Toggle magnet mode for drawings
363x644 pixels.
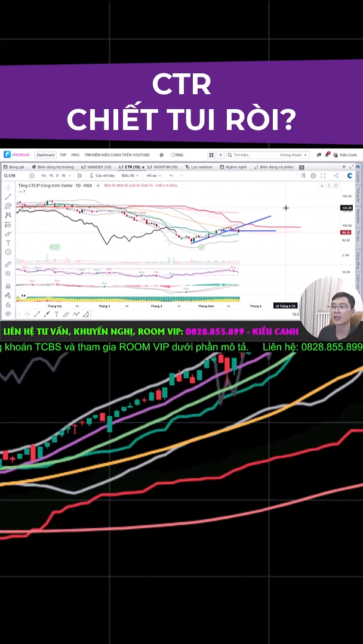pos(8,286)
